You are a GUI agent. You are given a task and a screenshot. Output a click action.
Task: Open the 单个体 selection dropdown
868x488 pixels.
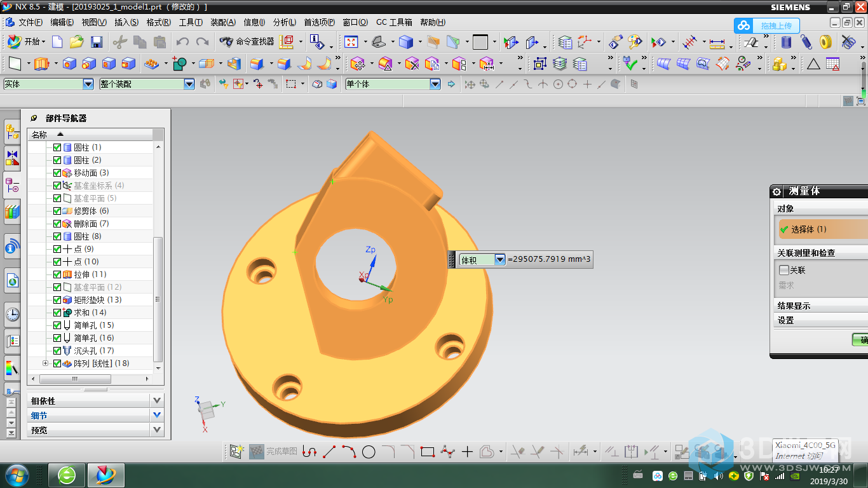[435, 84]
